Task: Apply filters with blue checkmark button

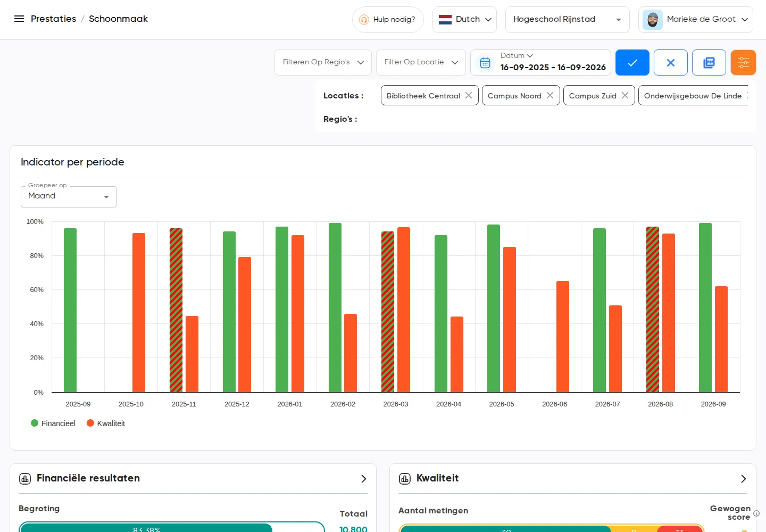Action: pos(632,63)
